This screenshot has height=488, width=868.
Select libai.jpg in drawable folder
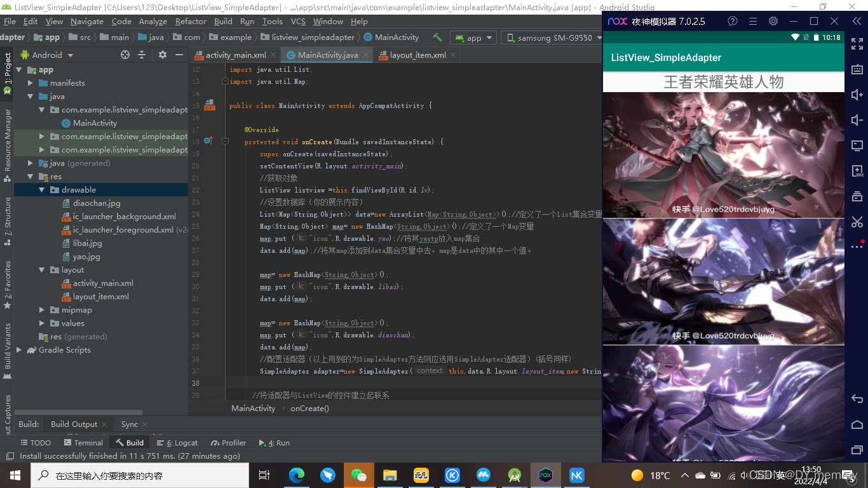[87, 243]
